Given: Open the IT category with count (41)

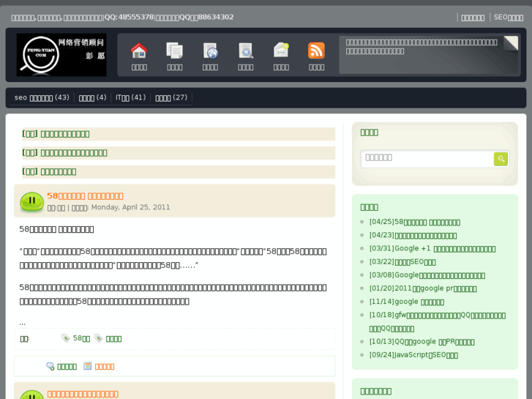Looking at the screenshot, I should pyautogui.click(x=131, y=98).
